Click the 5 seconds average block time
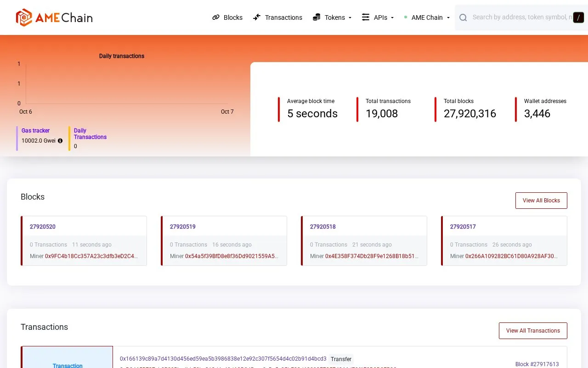 coord(312,114)
